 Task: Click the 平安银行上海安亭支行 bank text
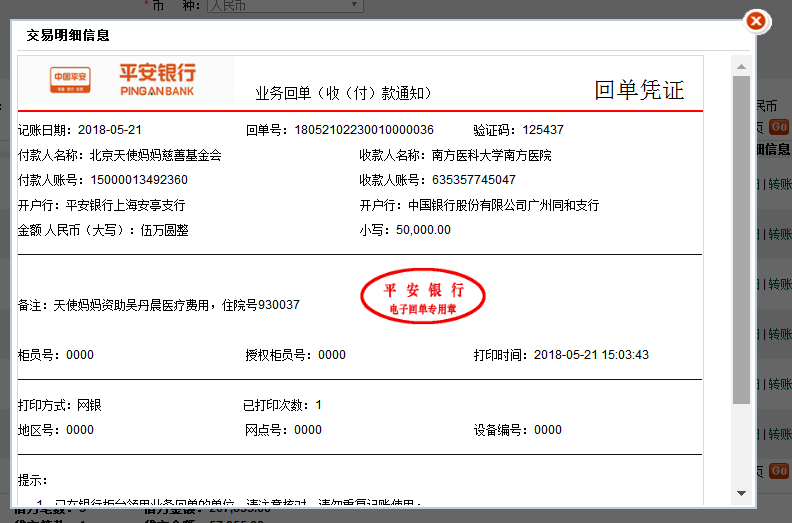pos(126,205)
